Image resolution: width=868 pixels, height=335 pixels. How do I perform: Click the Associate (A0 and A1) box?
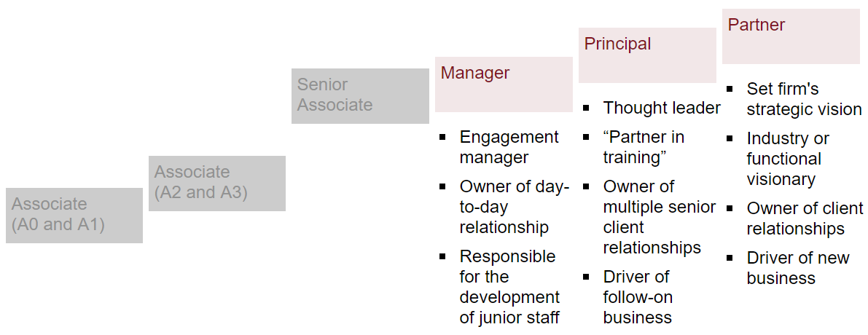(x=74, y=215)
